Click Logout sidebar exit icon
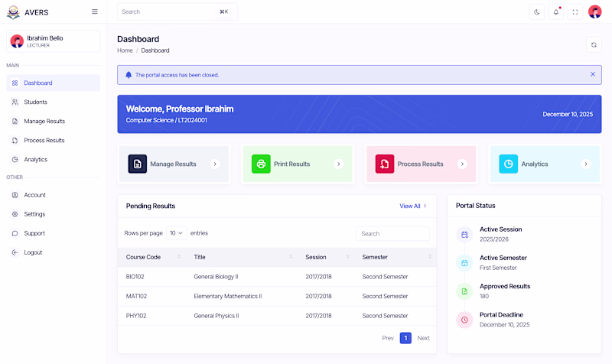 pos(15,252)
